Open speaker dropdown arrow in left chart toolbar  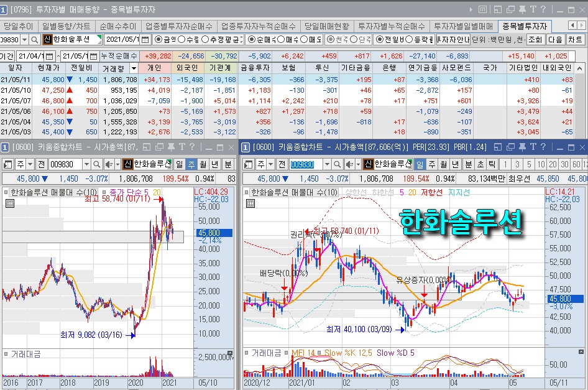click(117, 164)
